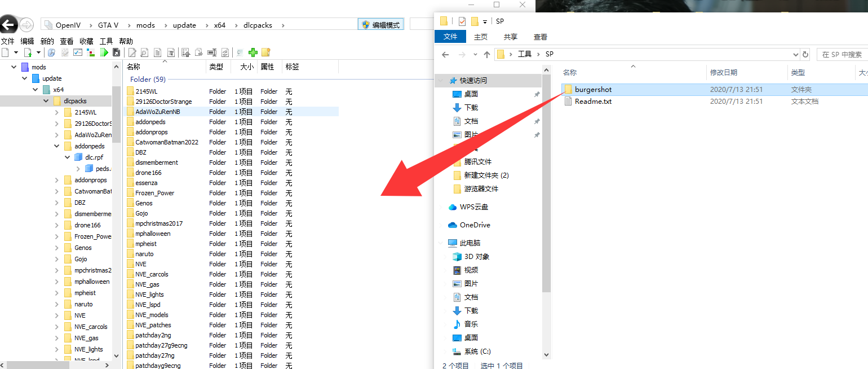This screenshot has height=369, width=868.
Task: Click the text document icon with T
Action: (171, 52)
